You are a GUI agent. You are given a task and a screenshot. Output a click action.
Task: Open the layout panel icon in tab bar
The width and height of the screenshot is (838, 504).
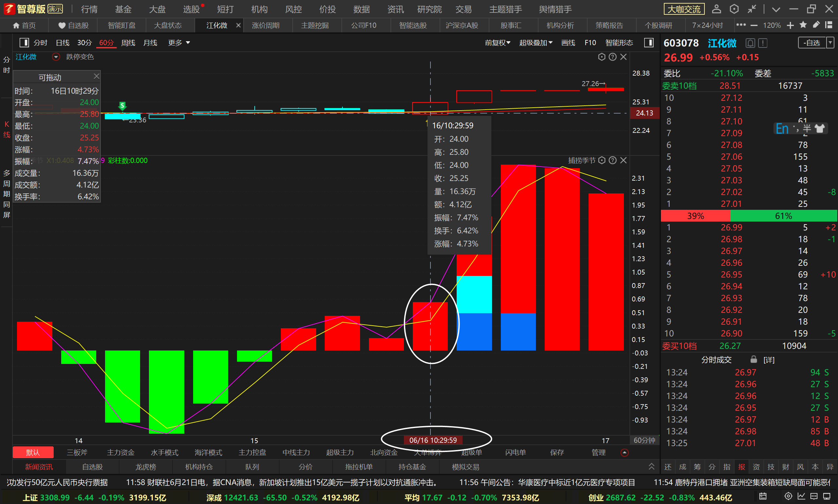pyautogui.click(x=829, y=25)
